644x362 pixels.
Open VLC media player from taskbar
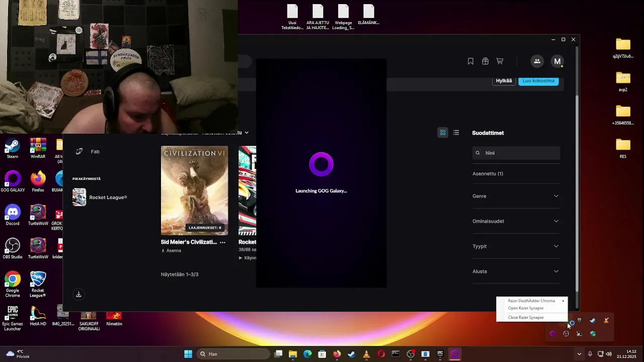point(366,354)
